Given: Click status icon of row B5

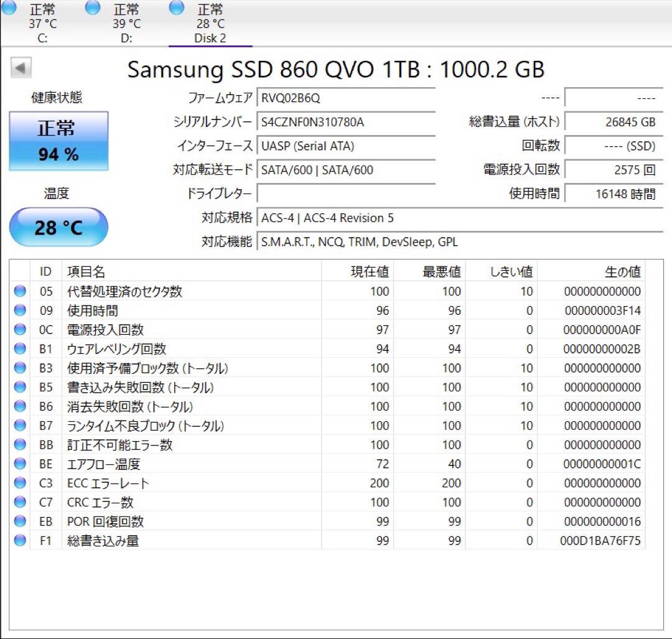Looking at the screenshot, I should tap(20, 387).
